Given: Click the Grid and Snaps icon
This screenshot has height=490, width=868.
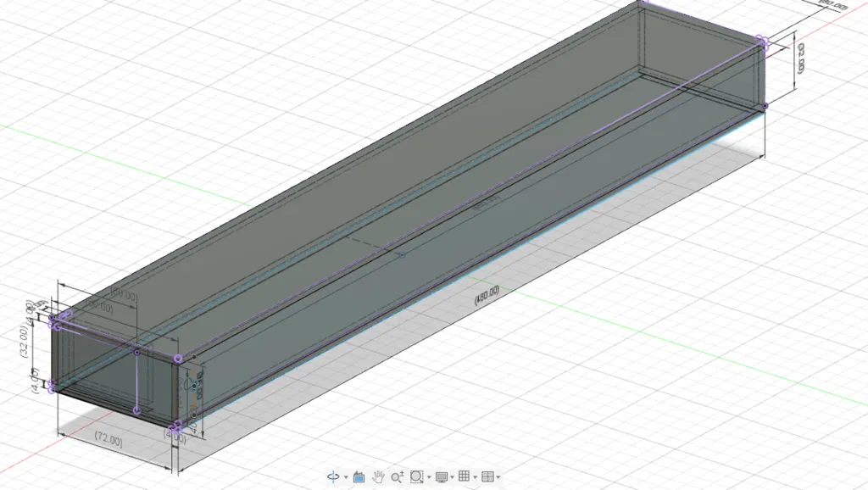Looking at the screenshot, I should click(464, 476).
